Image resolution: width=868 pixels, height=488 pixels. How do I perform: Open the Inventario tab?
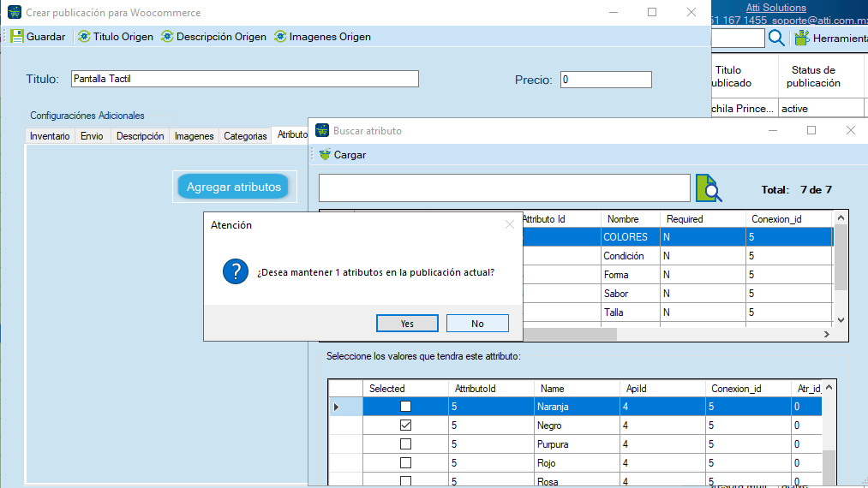[x=50, y=136]
